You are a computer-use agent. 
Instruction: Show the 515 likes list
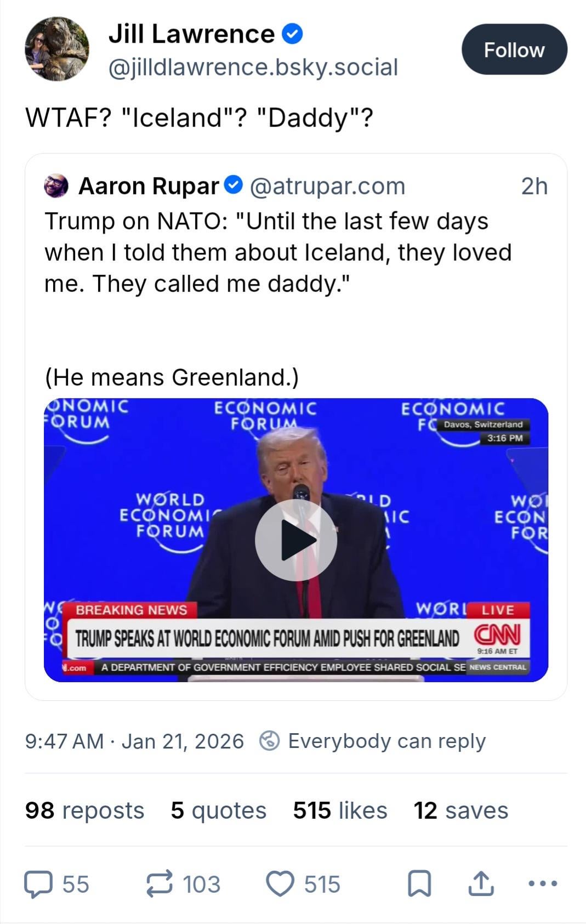point(340,810)
